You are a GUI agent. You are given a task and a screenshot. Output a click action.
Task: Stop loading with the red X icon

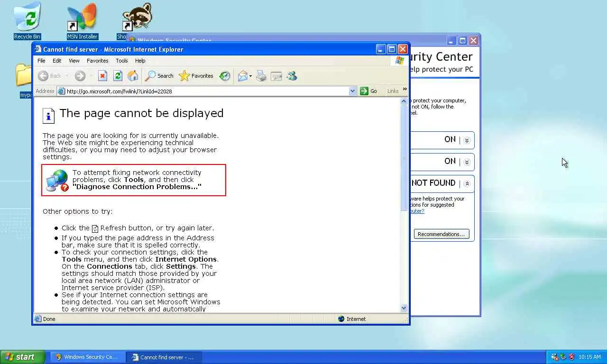click(x=102, y=76)
